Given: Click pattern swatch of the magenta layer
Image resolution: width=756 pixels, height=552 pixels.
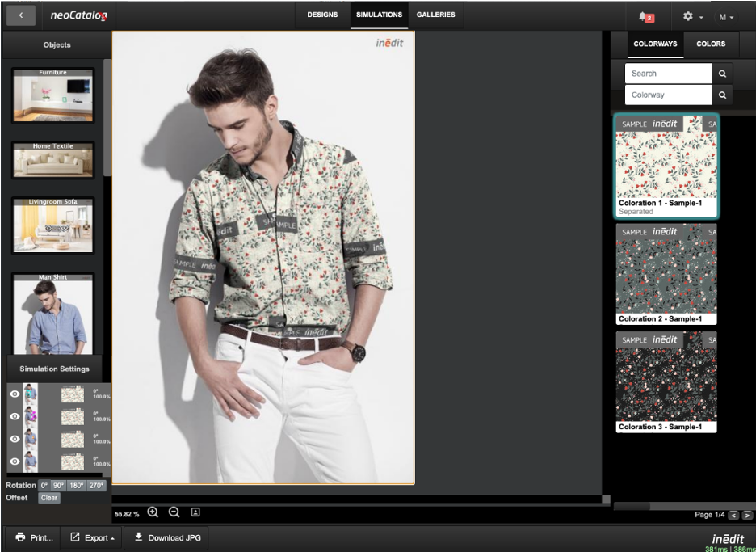Looking at the screenshot, I should (73, 417).
